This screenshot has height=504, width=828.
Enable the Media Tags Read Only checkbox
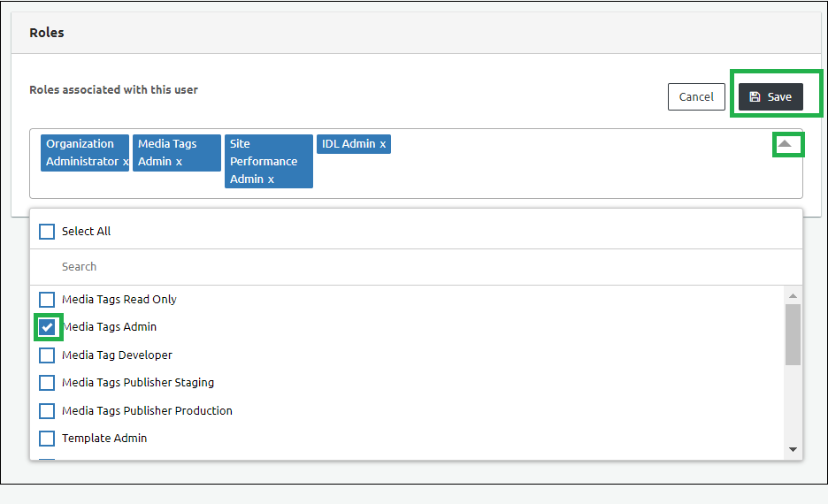[x=47, y=300]
